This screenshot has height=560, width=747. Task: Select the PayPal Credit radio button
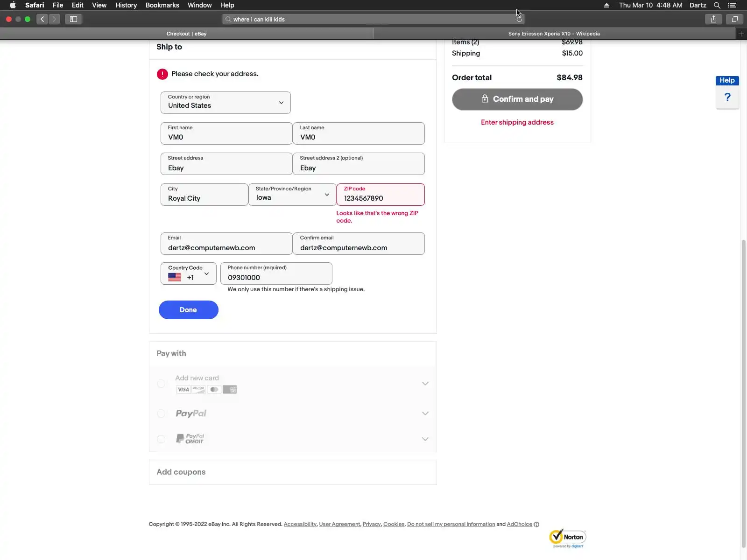(x=161, y=439)
